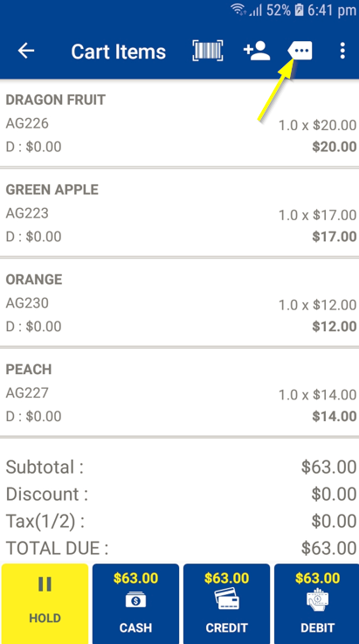Pay $63.00 with DEBIT

tap(317, 604)
